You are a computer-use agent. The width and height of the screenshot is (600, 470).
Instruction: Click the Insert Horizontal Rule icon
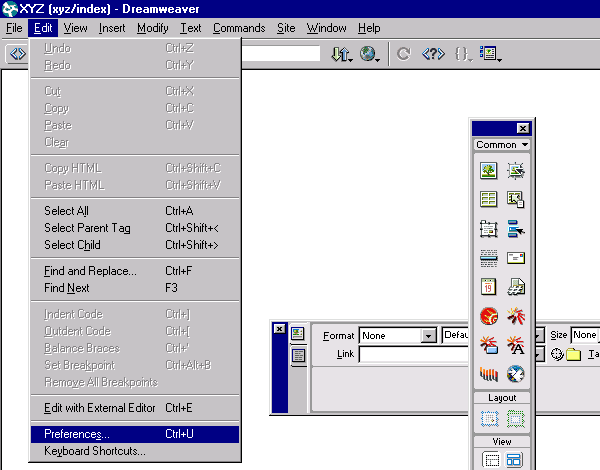(489, 258)
